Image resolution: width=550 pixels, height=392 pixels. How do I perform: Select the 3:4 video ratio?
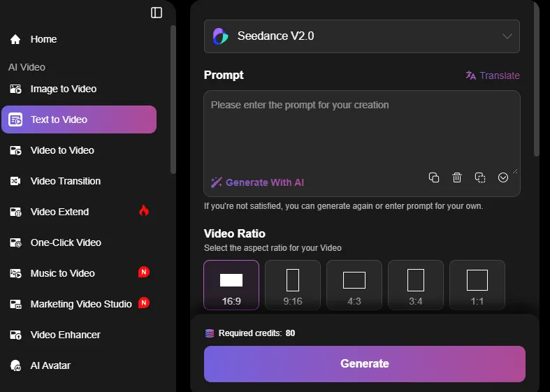click(416, 285)
